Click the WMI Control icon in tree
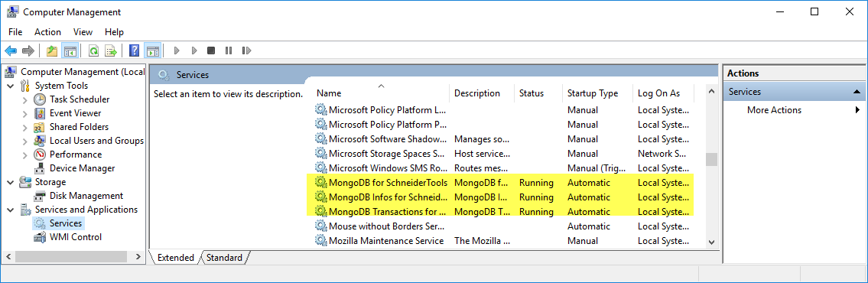The height and width of the screenshot is (283, 868). pyautogui.click(x=40, y=237)
